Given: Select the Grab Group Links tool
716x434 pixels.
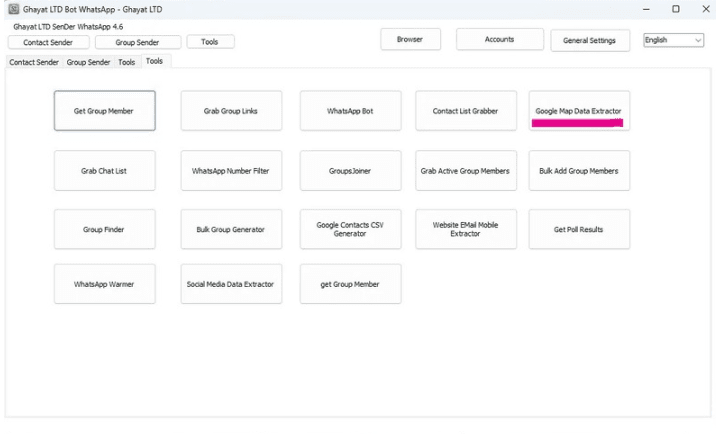Looking at the screenshot, I should click(231, 111).
